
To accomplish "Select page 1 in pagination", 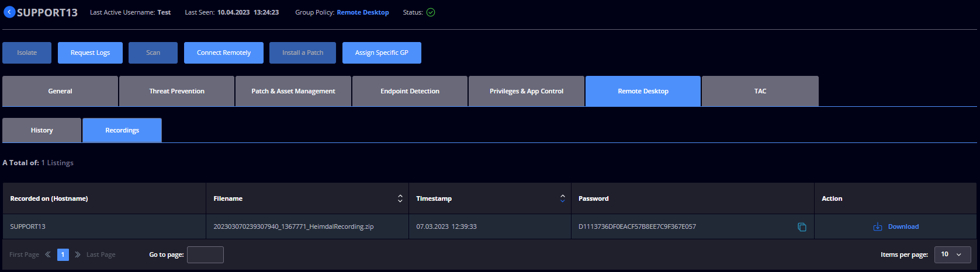I will click(63, 254).
